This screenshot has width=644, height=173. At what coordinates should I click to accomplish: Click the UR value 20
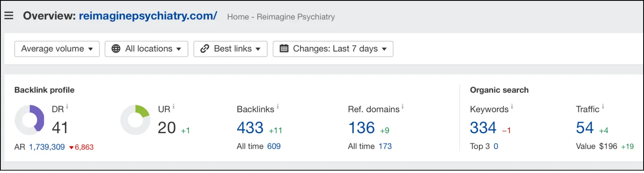click(167, 128)
